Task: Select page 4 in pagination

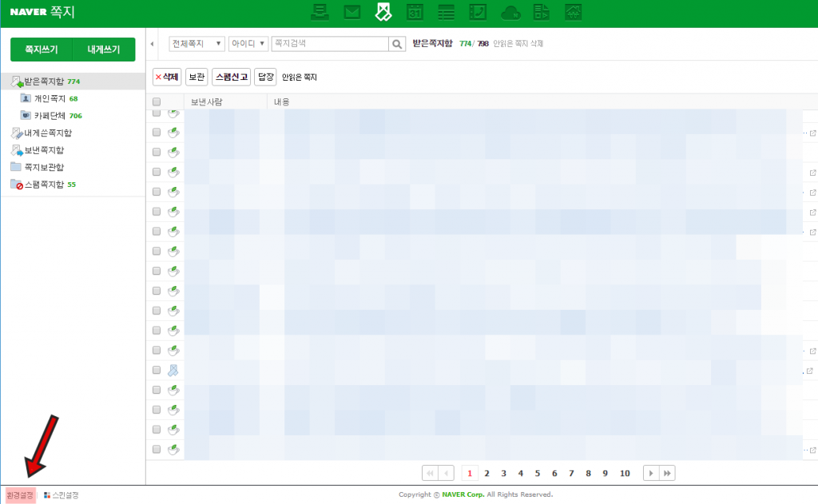Action: point(521,473)
